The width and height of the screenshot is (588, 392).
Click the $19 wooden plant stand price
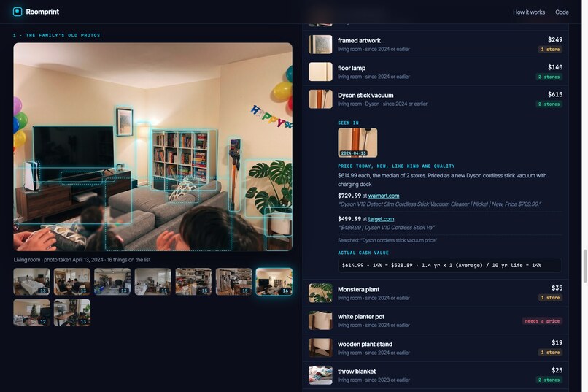pos(557,343)
